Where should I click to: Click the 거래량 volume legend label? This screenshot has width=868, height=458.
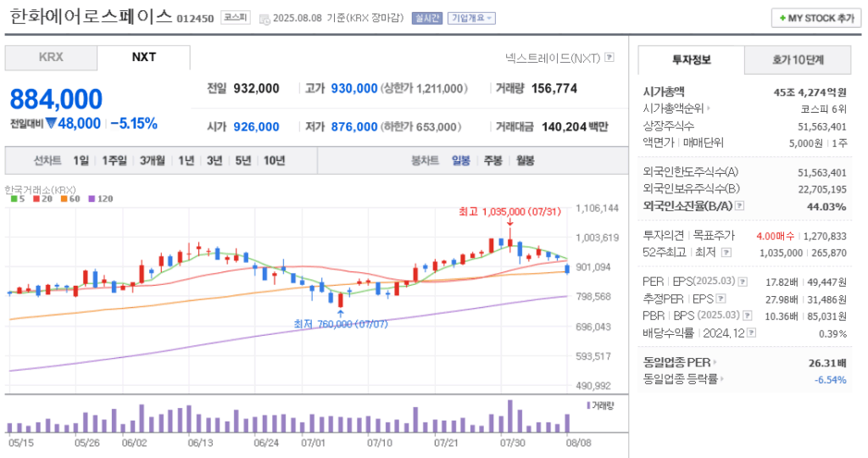[601, 406]
